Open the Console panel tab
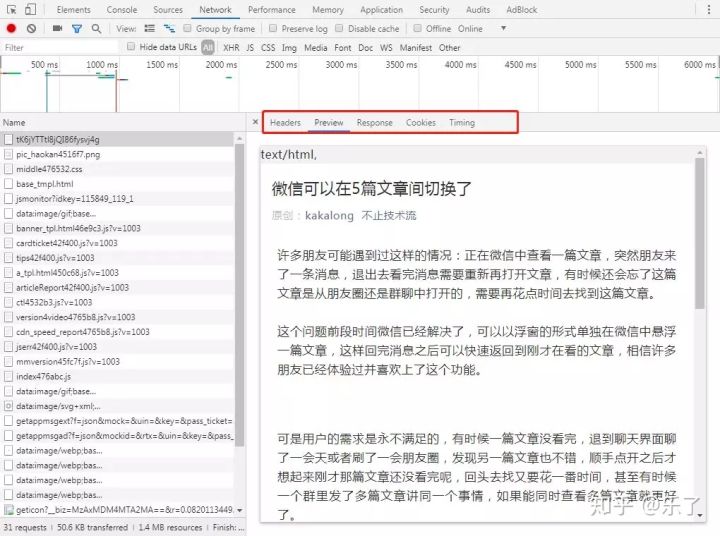Image resolution: width=720 pixels, height=536 pixels. 122,10
